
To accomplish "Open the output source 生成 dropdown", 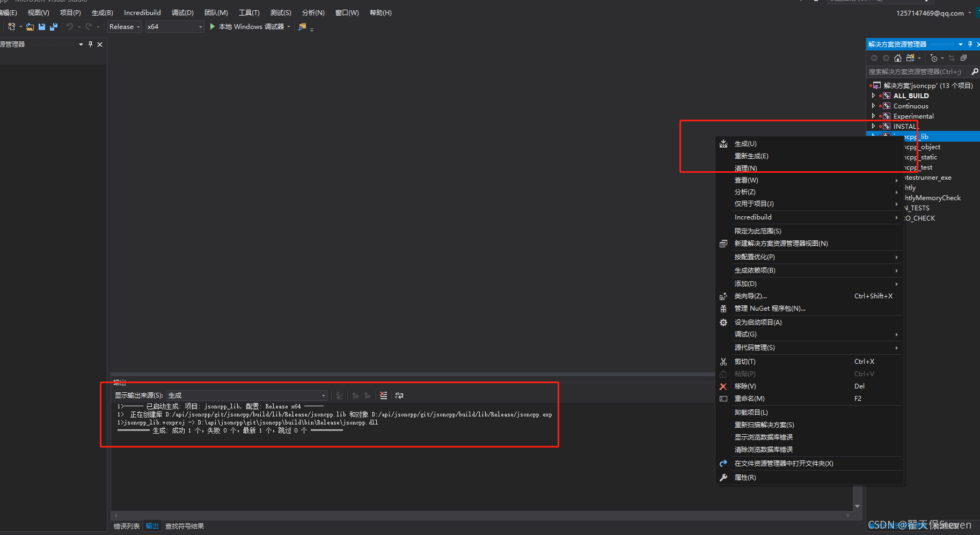I will (x=247, y=395).
